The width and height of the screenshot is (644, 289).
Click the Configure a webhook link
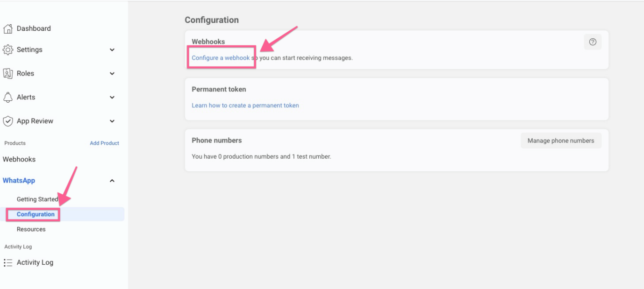point(221,58)
